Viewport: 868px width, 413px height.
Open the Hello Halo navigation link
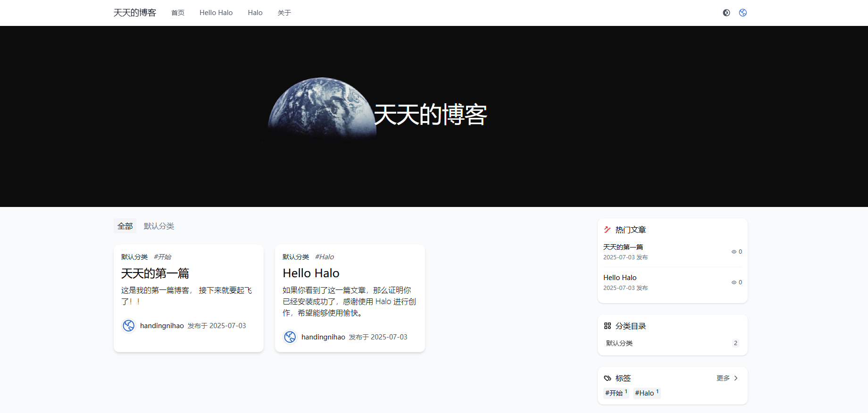pyautogui.click(x=216, y=13)
